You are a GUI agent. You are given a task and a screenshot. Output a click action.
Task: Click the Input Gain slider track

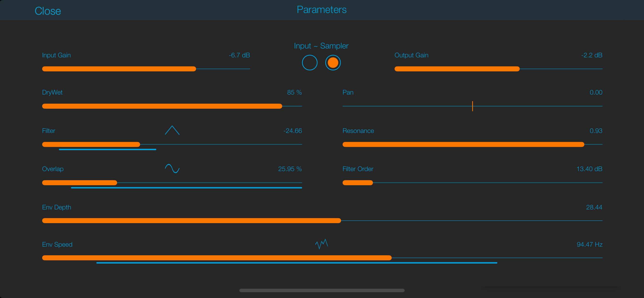(x=146, y=69)
